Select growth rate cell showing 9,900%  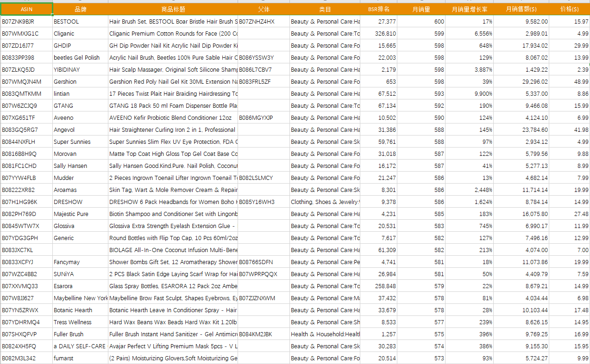(x=470, y=94)
